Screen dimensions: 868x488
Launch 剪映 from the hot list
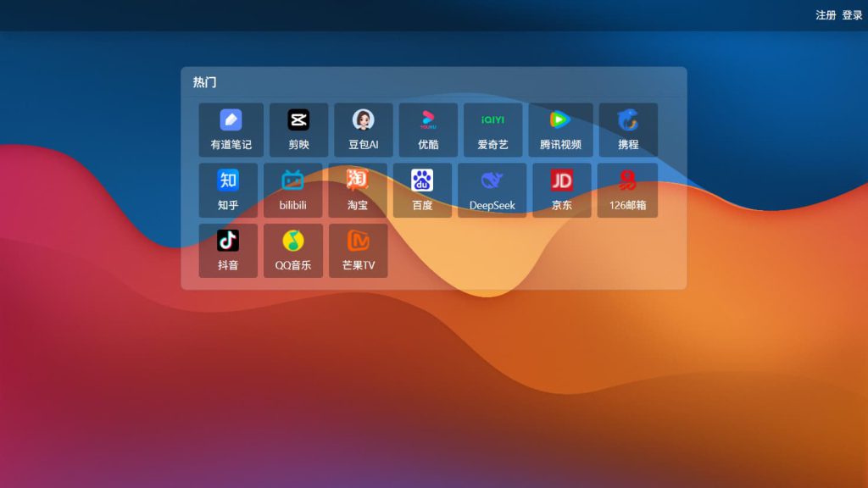pos(298,121)
